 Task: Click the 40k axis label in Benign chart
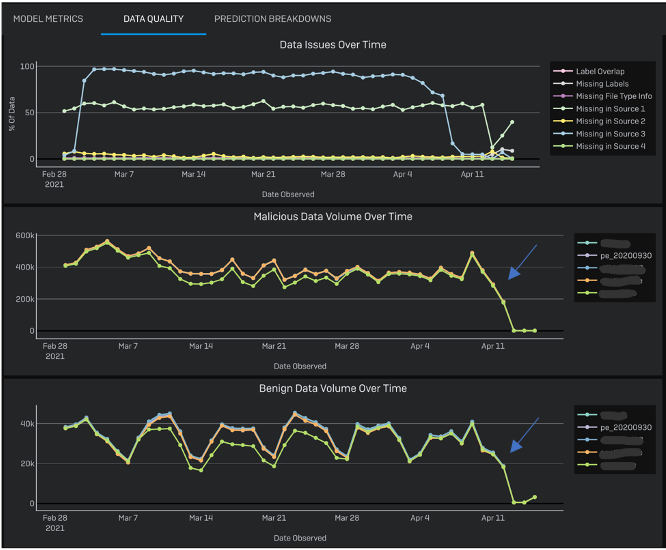(x=28, y=423)
